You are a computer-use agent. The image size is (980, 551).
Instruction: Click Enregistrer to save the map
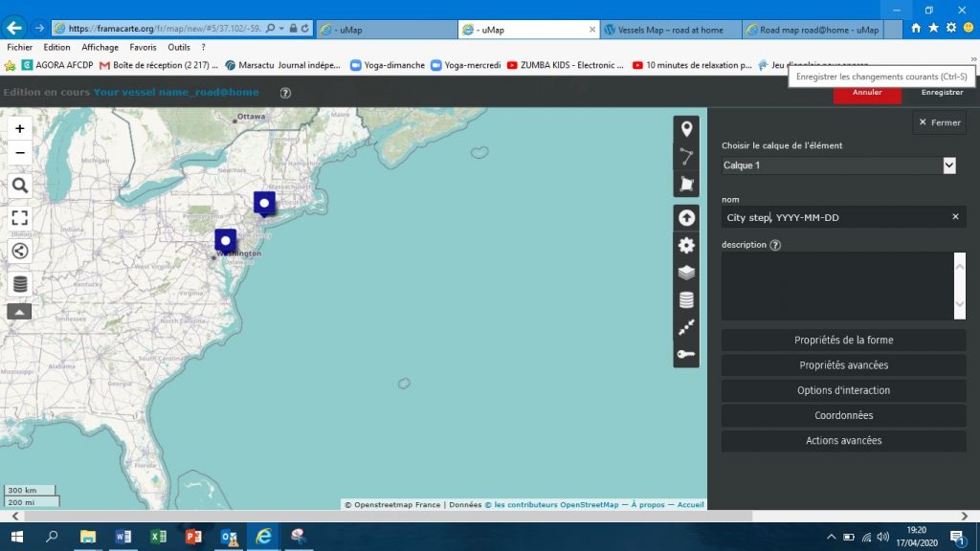(x=942, y=93)
